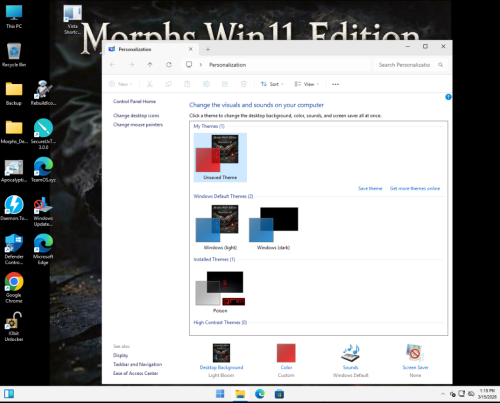Navigate up one level with up arrow
Viewport: 500px width, 403px height.
[x=150, y=65]
